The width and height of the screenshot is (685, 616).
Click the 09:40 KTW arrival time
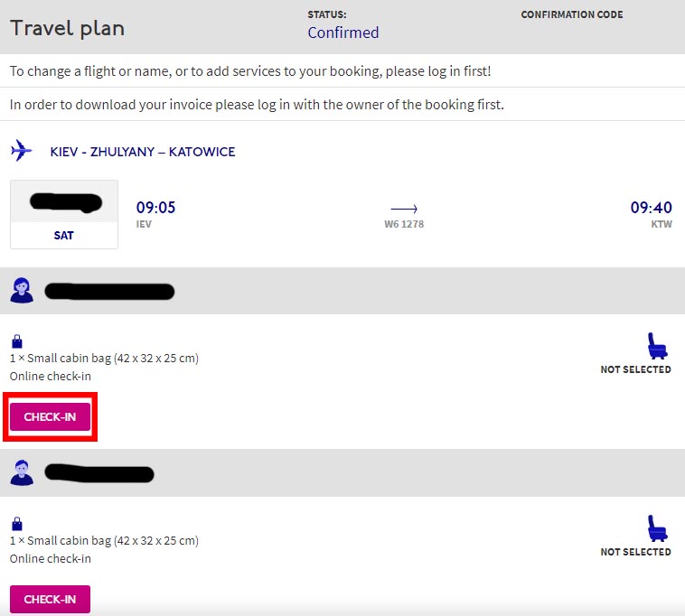(x=651, y=209)
